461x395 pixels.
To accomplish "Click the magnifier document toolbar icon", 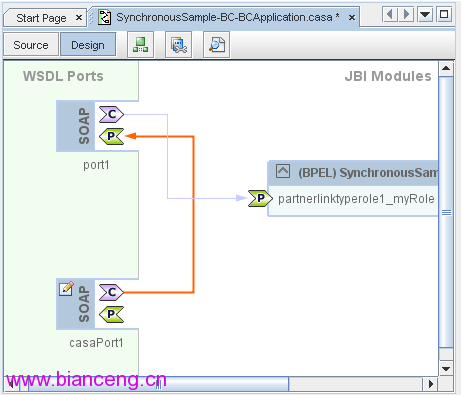I will [x=216, y=45].
